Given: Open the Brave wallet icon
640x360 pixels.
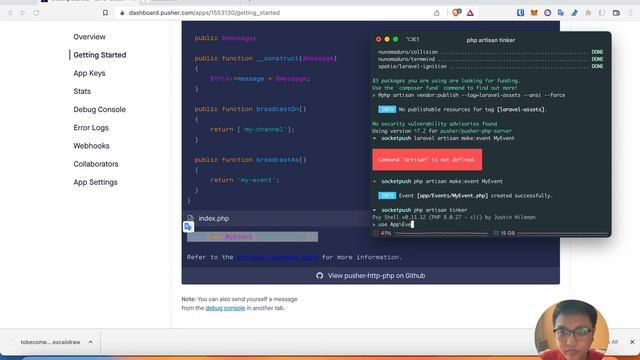Looking at the screenshot, I should click(x=616, y=13).
